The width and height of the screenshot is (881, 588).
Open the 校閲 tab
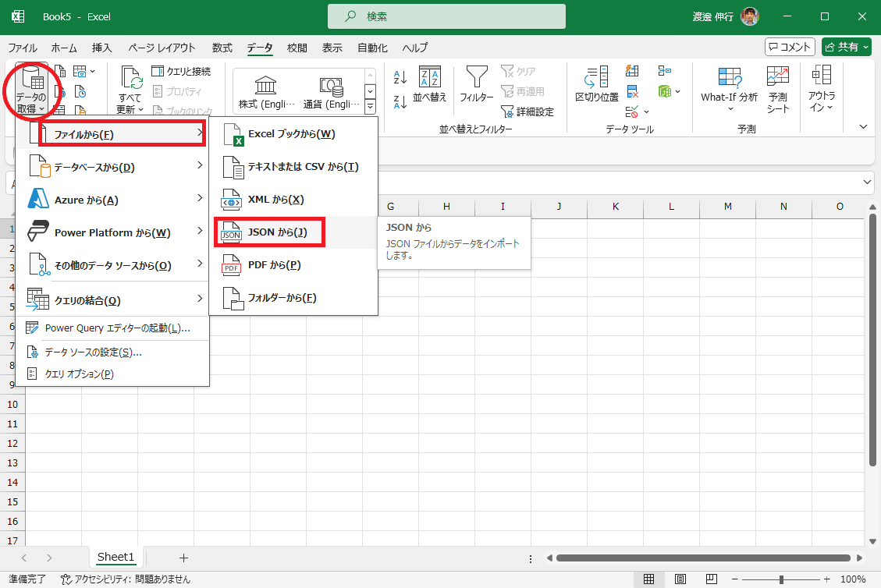[x=297, y=48]
